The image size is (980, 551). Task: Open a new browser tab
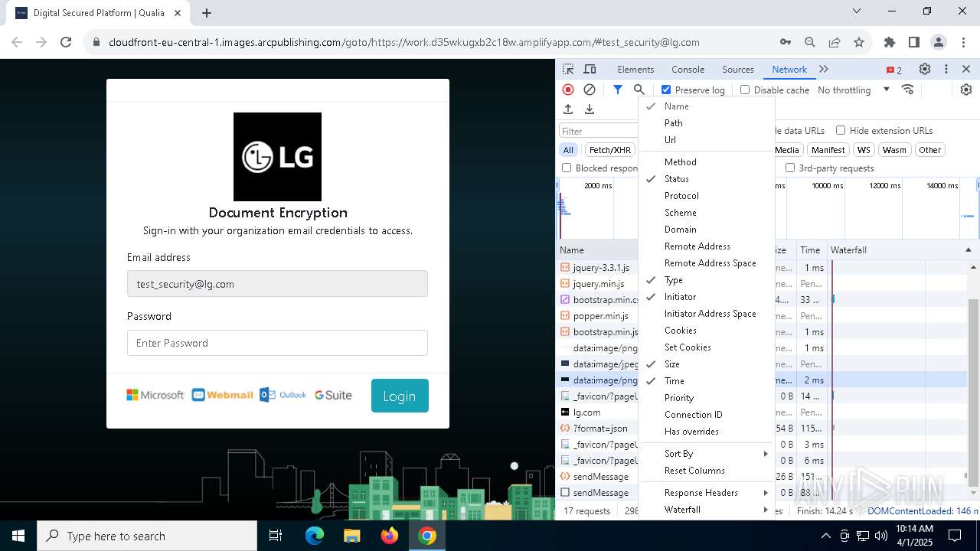coord(207,13)
